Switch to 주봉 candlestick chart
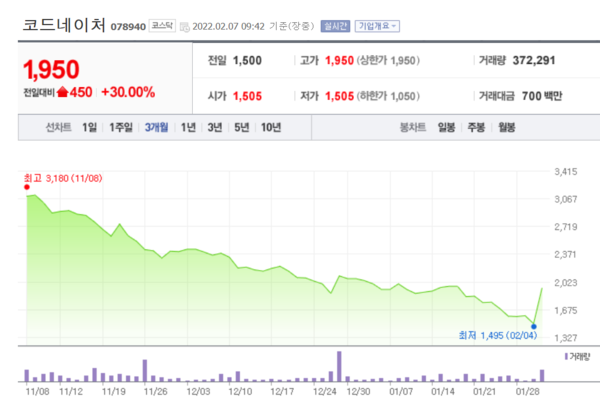The image size is (600, 409). (476, 127)
